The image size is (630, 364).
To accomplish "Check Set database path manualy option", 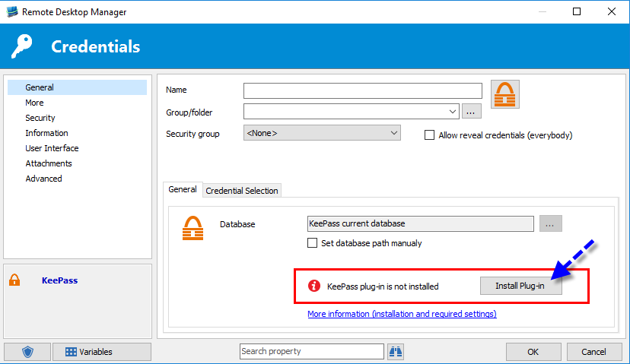I will tap(312, 243).
